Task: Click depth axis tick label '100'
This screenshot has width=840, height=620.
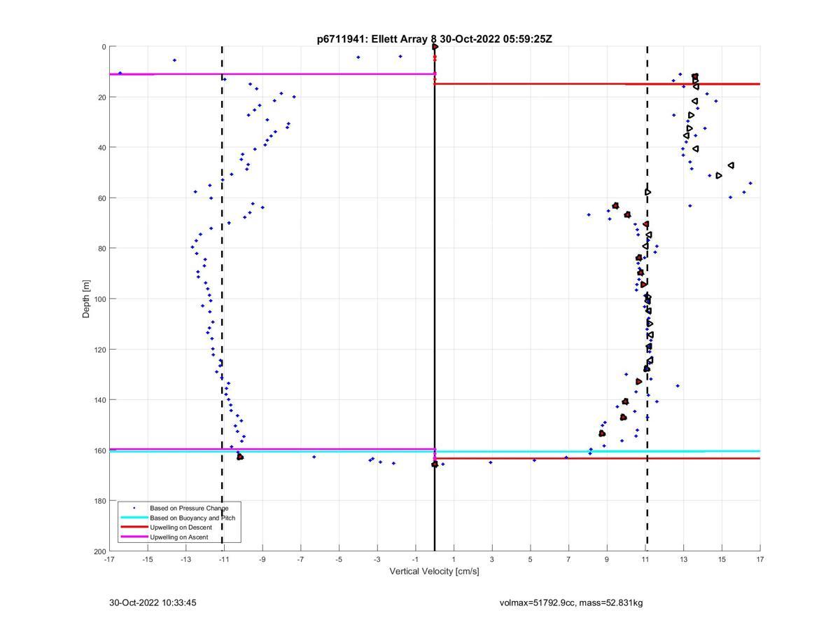Action: [x=99, y=299]
